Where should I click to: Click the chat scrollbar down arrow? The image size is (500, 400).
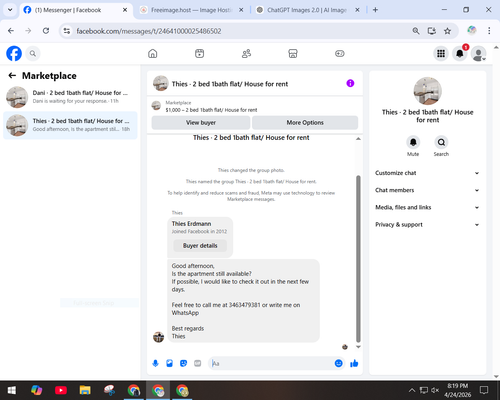point(358,347)
